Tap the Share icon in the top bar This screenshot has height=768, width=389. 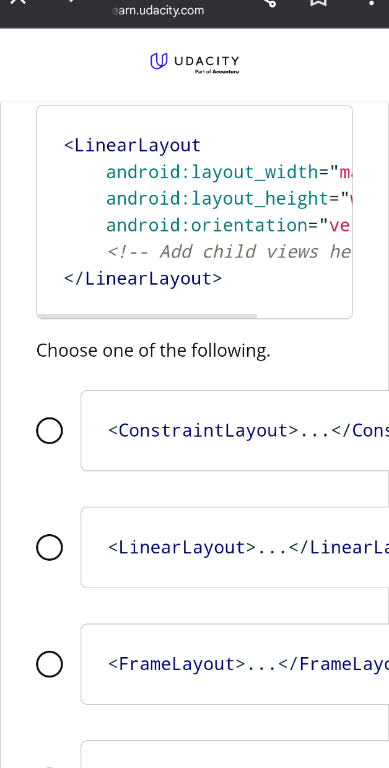(269, 2)
